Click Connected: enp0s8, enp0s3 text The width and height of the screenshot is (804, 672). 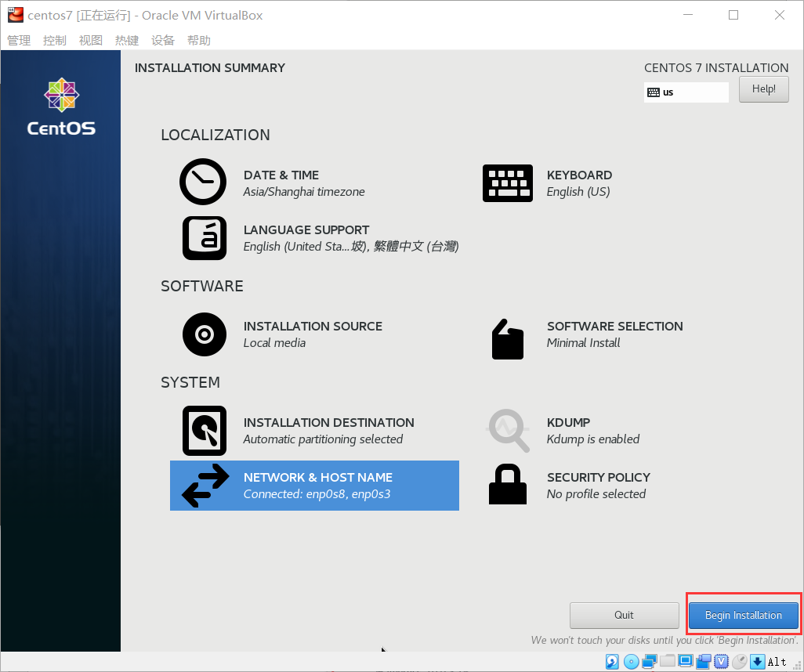click(x=317, y=494)
